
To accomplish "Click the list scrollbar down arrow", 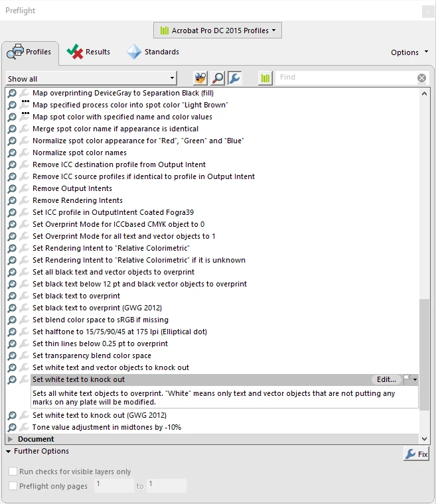I will point(425,439).
